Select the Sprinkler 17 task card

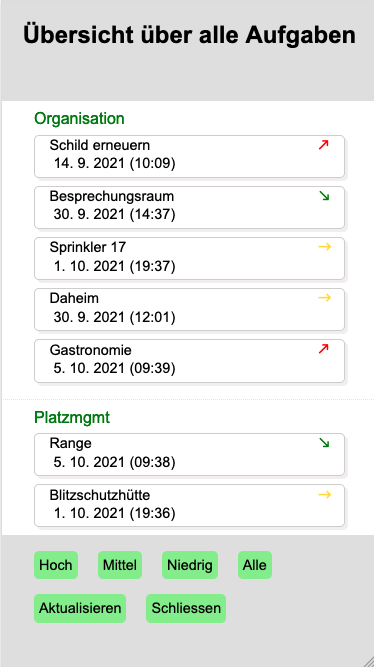click(x=189, y=258)
